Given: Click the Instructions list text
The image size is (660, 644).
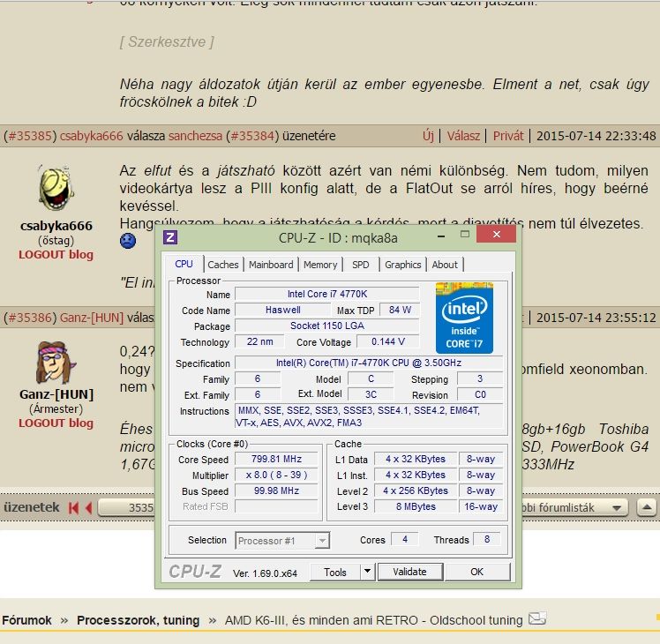Looking at the screenshot, I should click(369, 416).
